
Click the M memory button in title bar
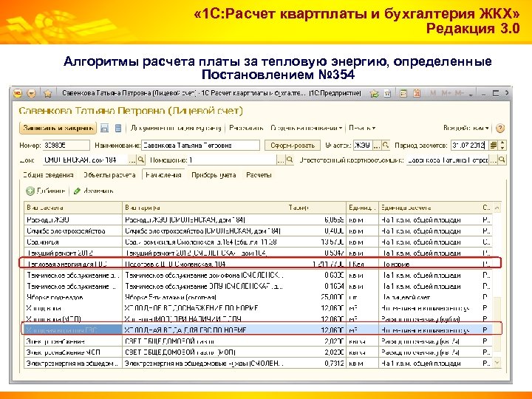432,93
